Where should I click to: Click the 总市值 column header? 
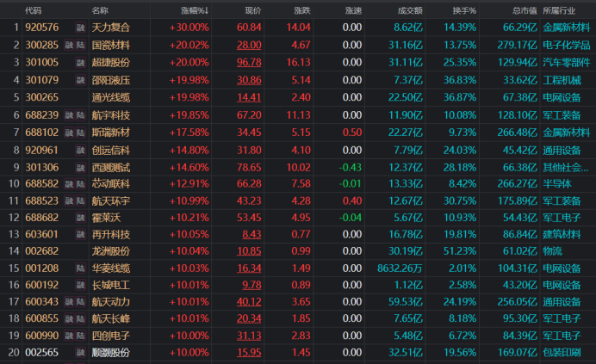[x=524, y=11]
